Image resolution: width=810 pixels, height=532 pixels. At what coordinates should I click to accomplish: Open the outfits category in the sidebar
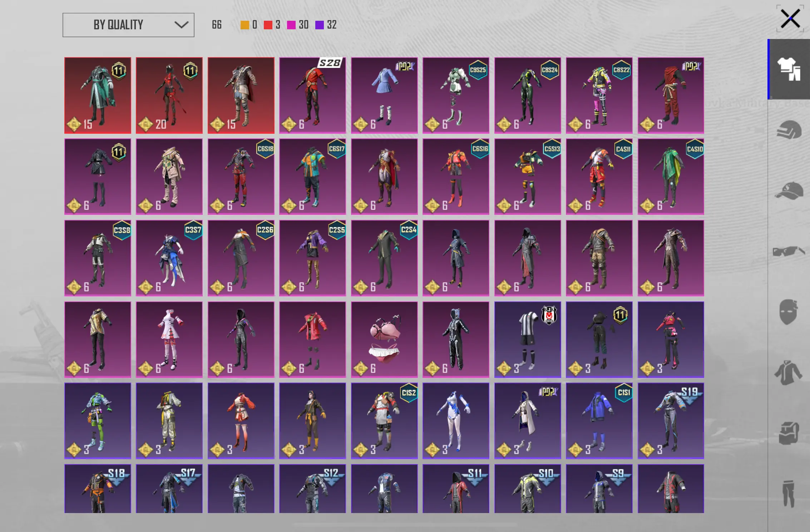click(x=789, y=69)
